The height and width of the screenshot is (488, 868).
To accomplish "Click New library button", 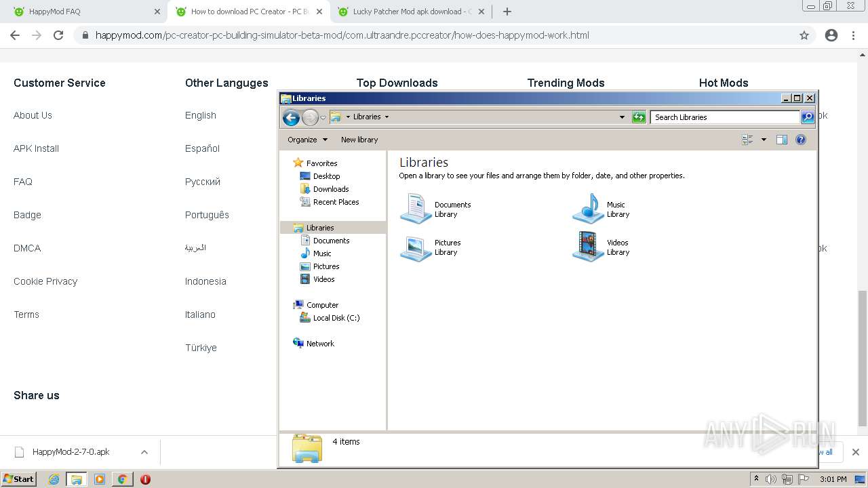I will [359, 140].
